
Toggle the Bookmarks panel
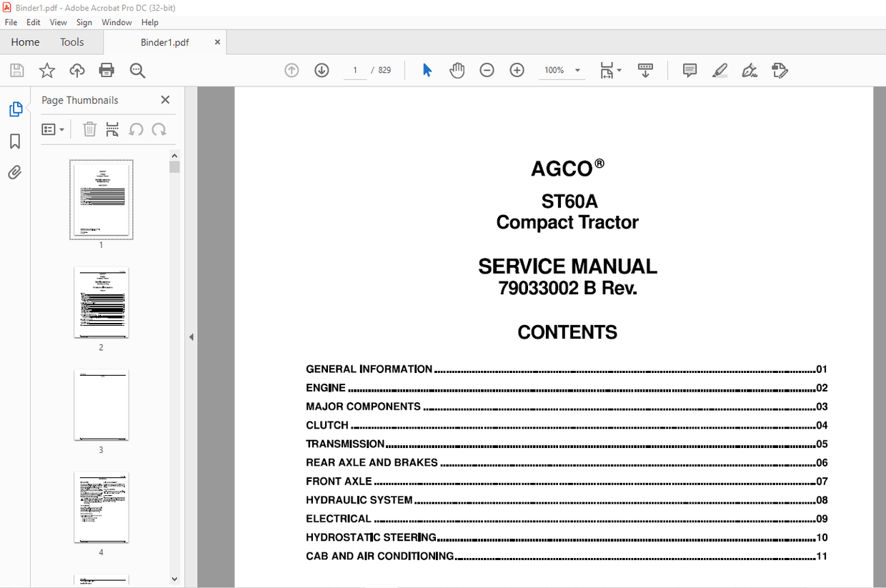tap(16, 141)
